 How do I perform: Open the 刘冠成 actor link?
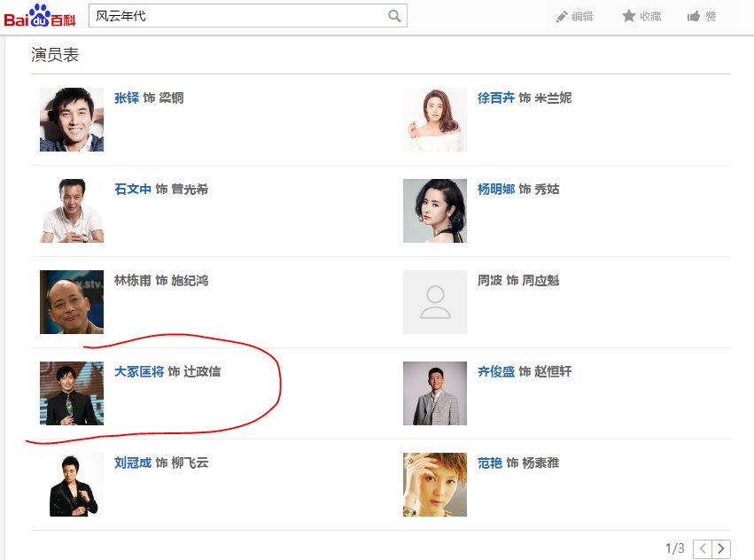click(133, 463)
